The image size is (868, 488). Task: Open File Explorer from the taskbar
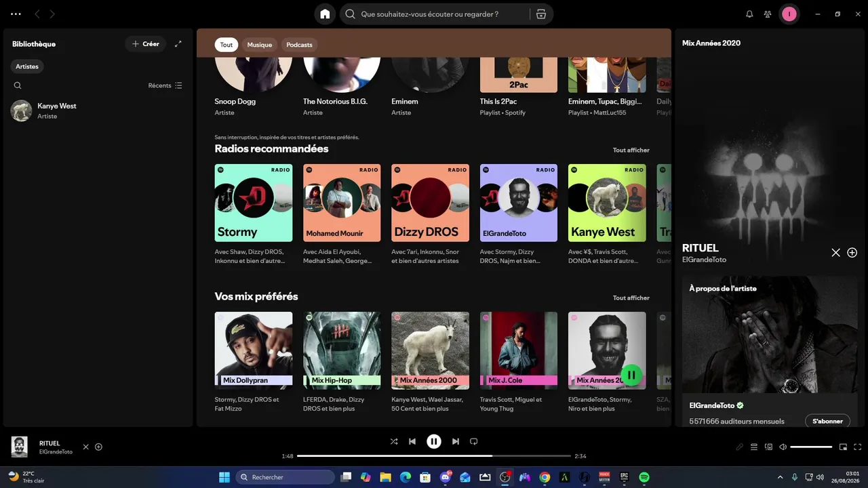pos(385,477)
